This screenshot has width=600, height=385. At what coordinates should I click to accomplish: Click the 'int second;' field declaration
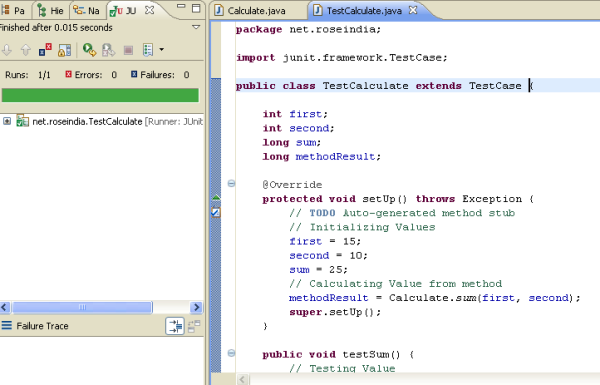[298, 128]
